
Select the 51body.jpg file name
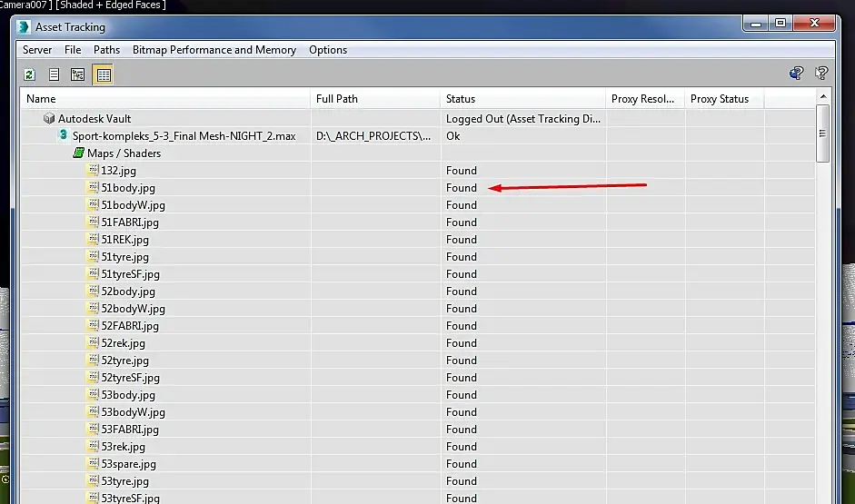[128, 188]
